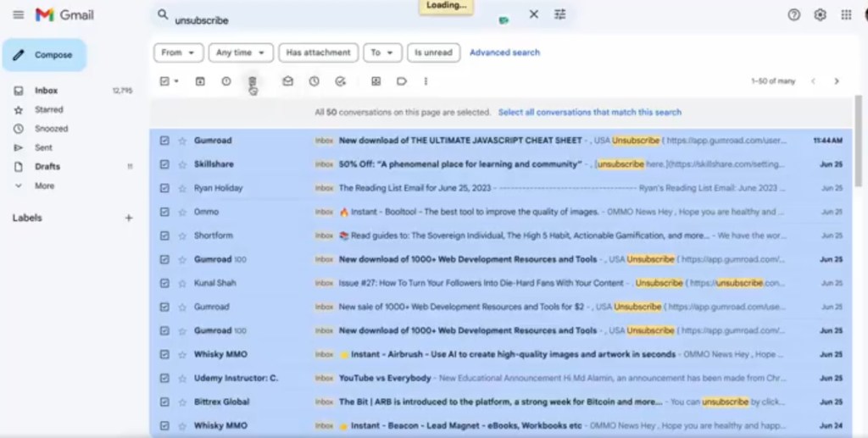Mark selected conversations as read
This screenshot has height=438, width=868.
point(288,81)
